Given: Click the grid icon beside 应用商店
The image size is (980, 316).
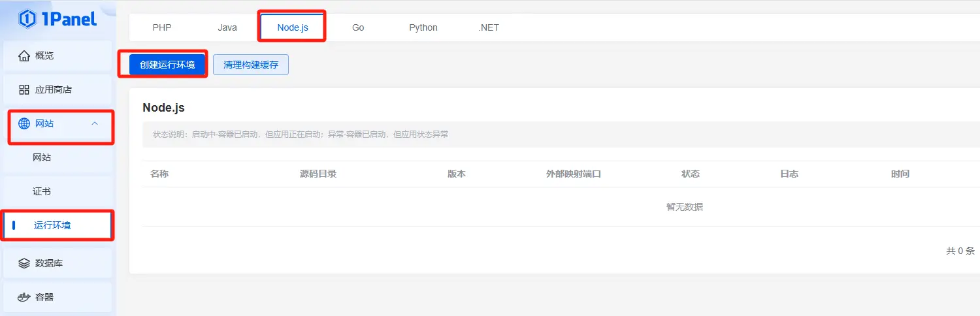Looking at the screenshot, I should click(24, 89).
